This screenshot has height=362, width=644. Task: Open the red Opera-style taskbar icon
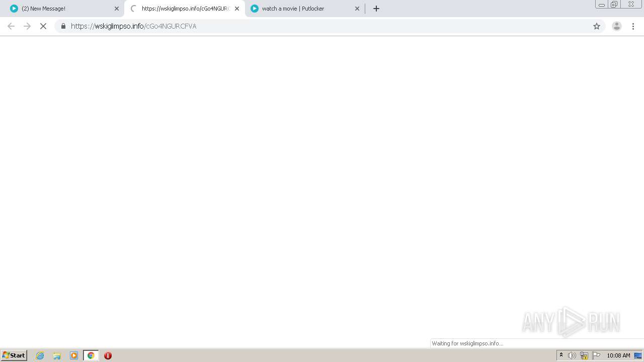pos(108,355)
